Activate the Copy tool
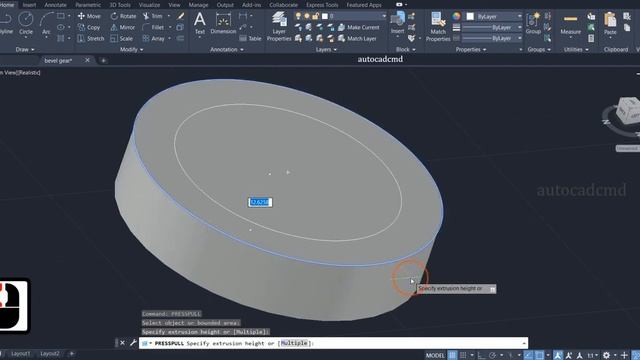This screenshot has width=640, height=360. pyautogui.click(x=89, y=27)
